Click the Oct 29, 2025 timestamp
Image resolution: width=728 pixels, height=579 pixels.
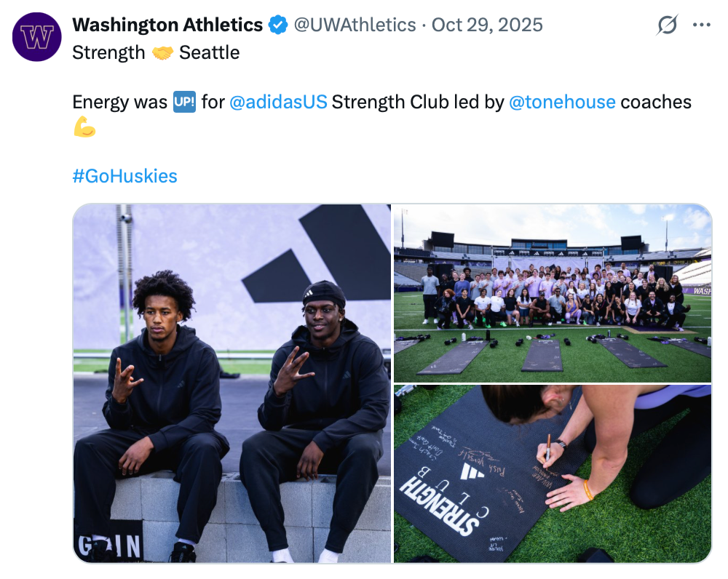click(x=487, y=25)
